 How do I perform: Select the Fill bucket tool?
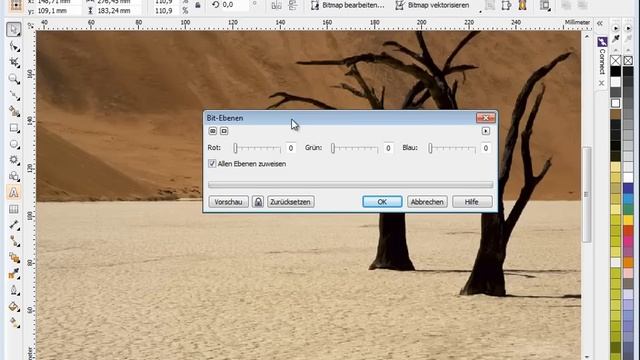pos(14,307)
